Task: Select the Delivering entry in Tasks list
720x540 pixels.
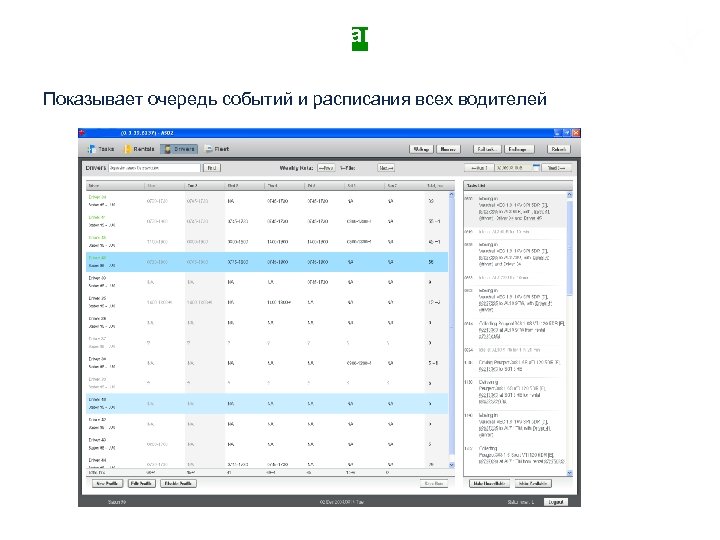Action: point(515,392)
